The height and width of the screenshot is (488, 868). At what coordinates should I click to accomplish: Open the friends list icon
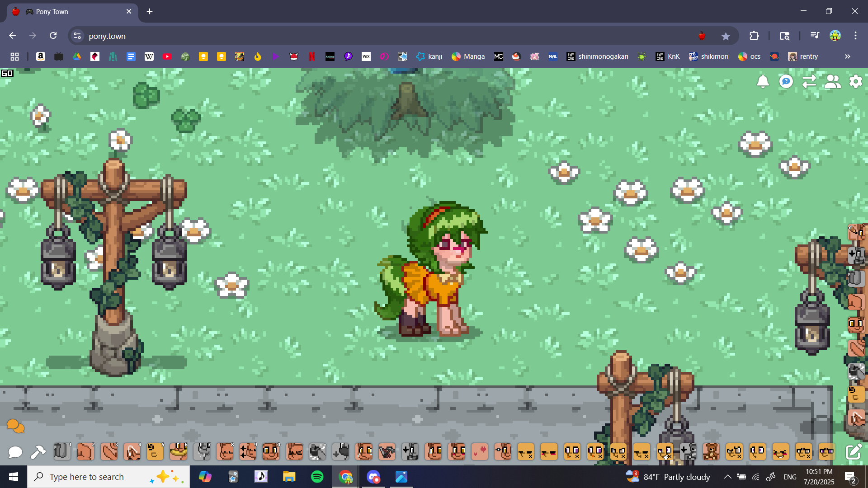click(832, 81)
